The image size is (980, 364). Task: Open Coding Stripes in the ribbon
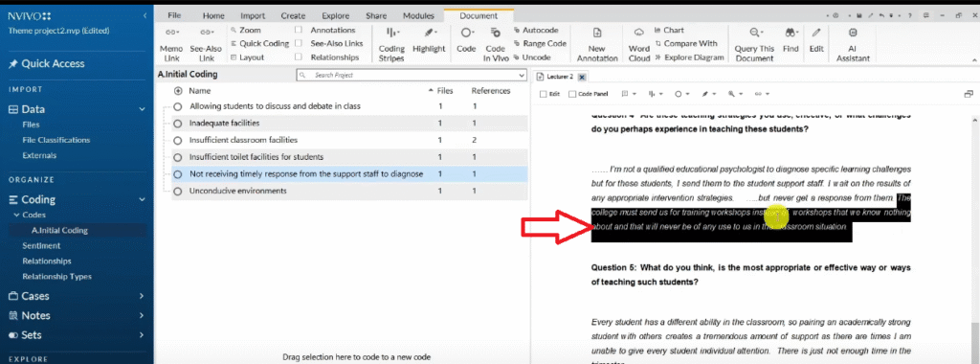point(391,44)
